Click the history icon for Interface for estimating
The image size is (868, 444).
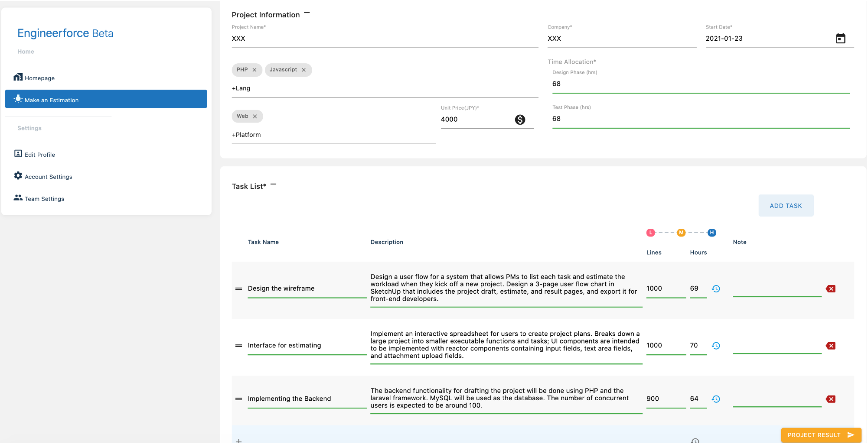pos(716,346)
